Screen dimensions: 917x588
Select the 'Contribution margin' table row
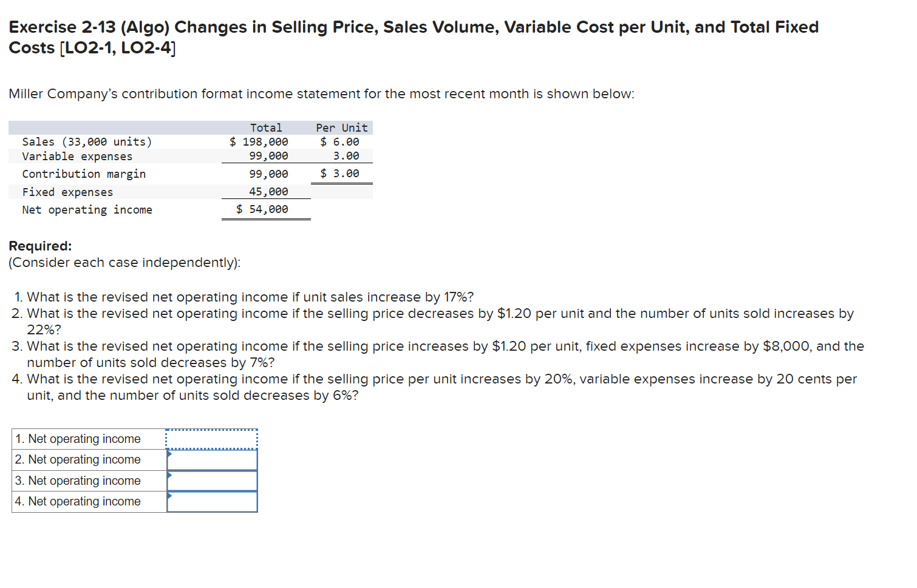pyautogui.click(x=84, y=174)
